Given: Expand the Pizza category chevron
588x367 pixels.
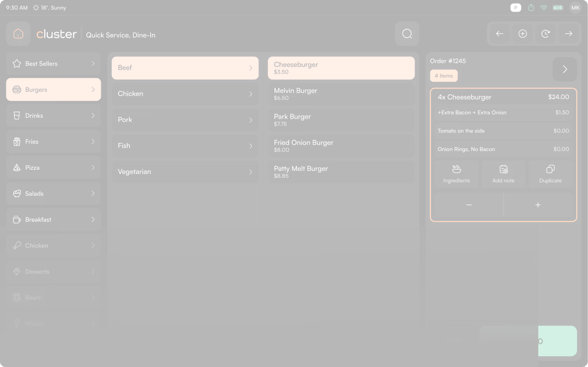Looking at the screenshot, I should pos(93,167).
